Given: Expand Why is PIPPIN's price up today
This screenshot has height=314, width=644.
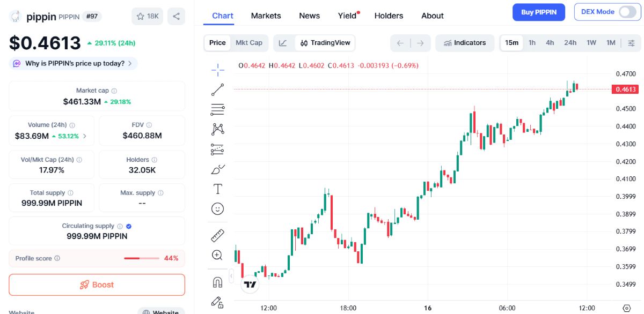Looking at the screenshot, I should pos(74,63).
